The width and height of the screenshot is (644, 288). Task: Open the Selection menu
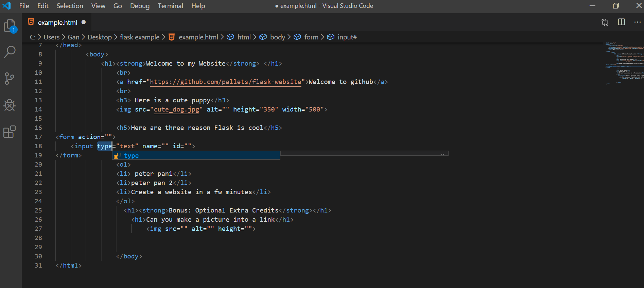(70, 6)
